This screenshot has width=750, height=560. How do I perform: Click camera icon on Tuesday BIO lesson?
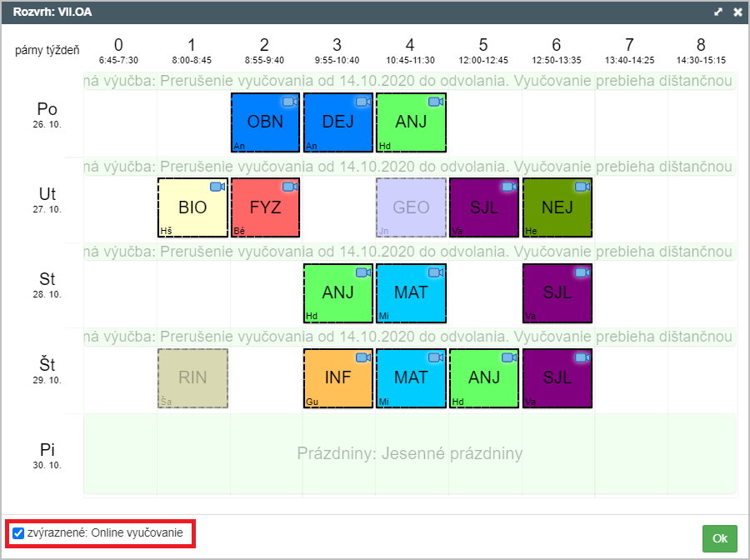pos(217,187)
